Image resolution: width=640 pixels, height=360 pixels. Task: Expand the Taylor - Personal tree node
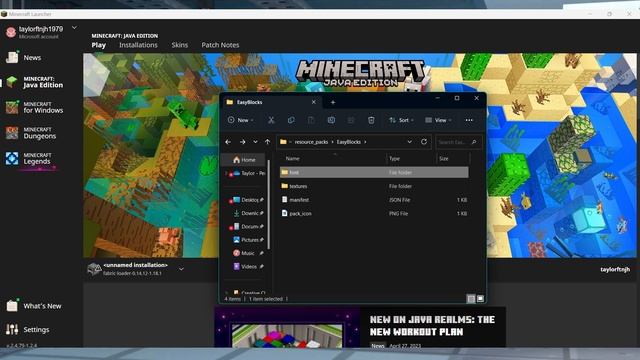tap(227, 173)
